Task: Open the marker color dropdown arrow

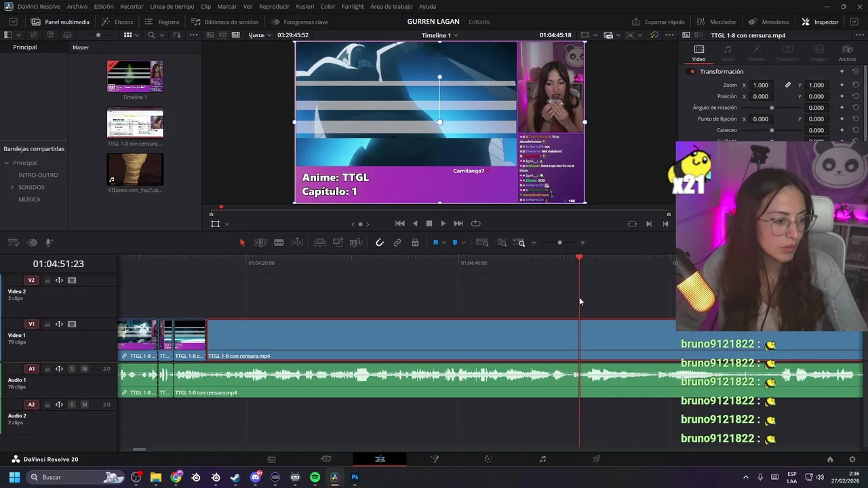Action: 462,243
